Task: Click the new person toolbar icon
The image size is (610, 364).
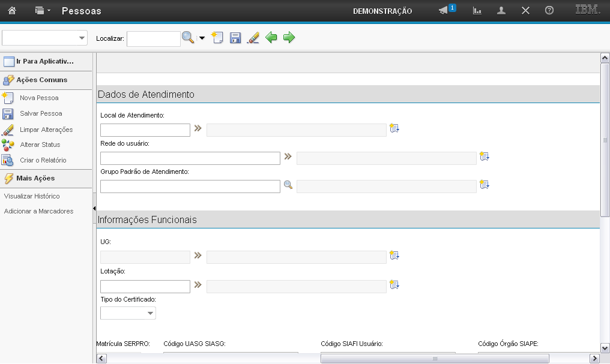Action: coord(217,38)
